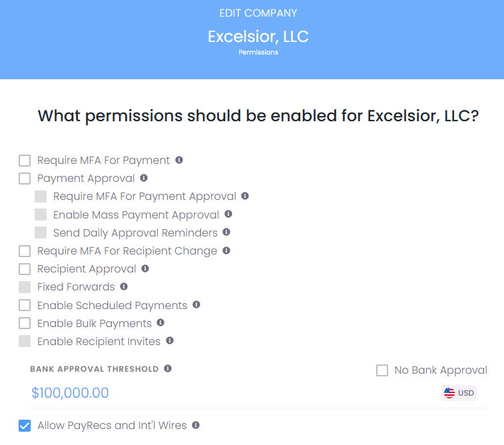Tick the No Bank Approval checkbox
The width and height of the screenshot is (504, 445).
382,370
